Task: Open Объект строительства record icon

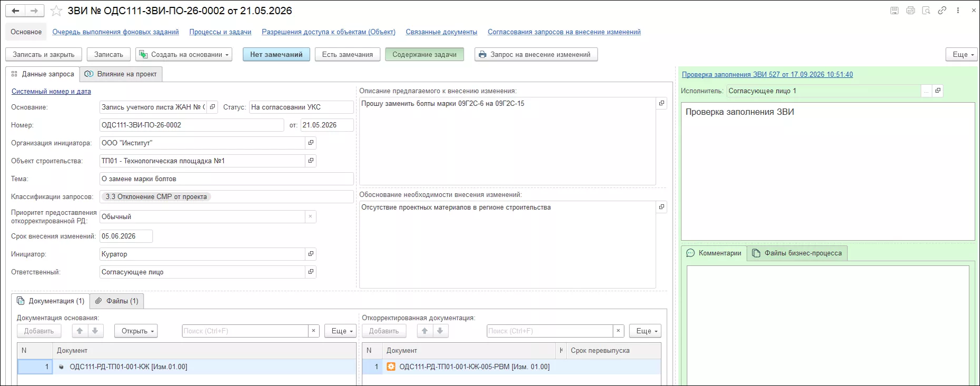Action: 311,161
